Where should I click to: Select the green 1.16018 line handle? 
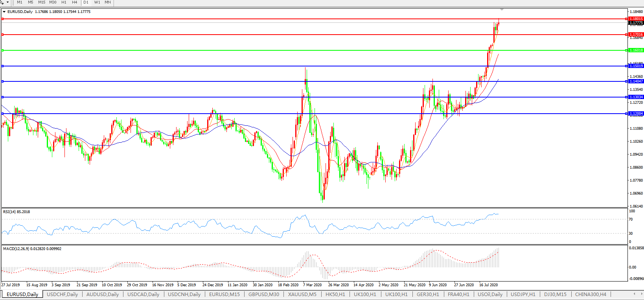(3, 50)
